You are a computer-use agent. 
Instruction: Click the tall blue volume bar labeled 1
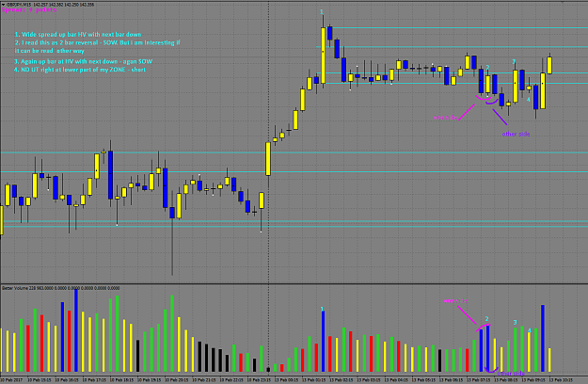pos(323,342)
